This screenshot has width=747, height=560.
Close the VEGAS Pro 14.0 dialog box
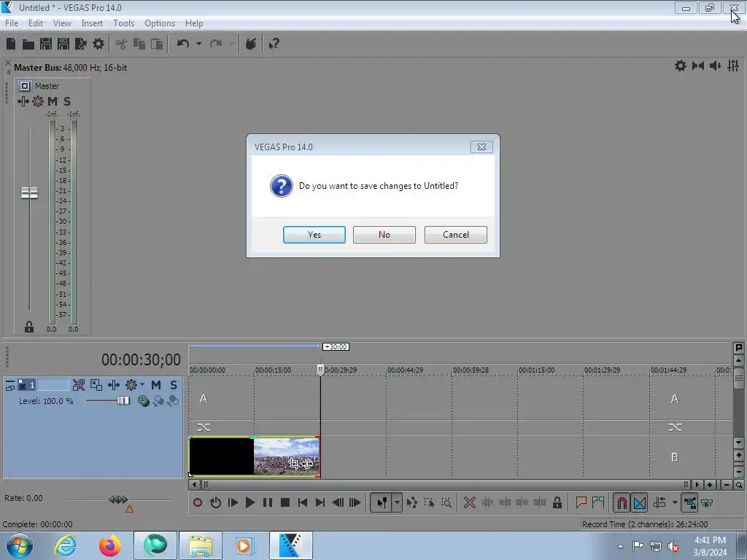tap(481, 147)
